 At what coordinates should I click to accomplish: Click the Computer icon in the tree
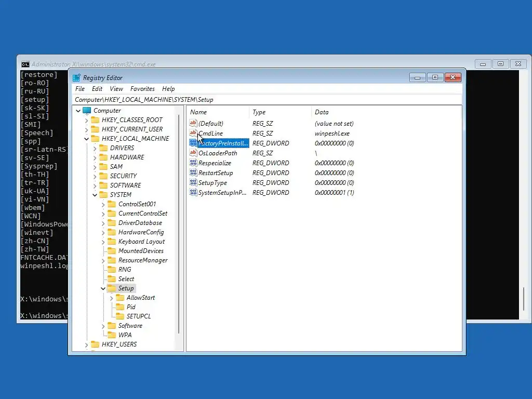point(87,111)
